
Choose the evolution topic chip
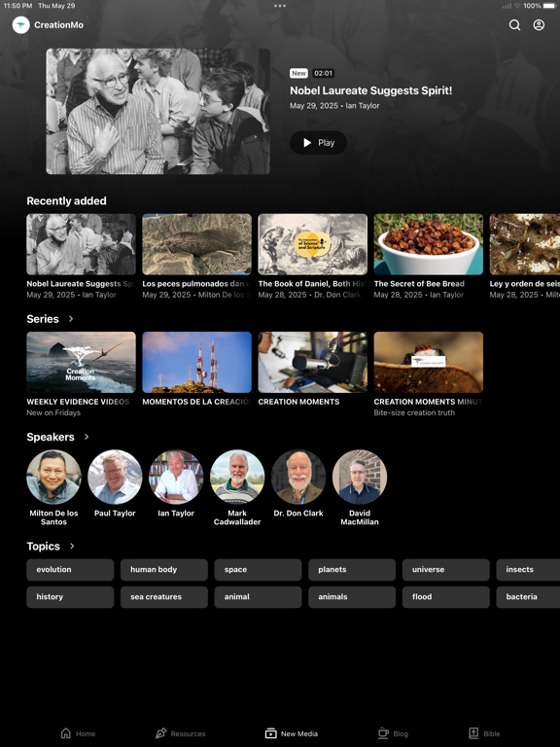(70, 570)
